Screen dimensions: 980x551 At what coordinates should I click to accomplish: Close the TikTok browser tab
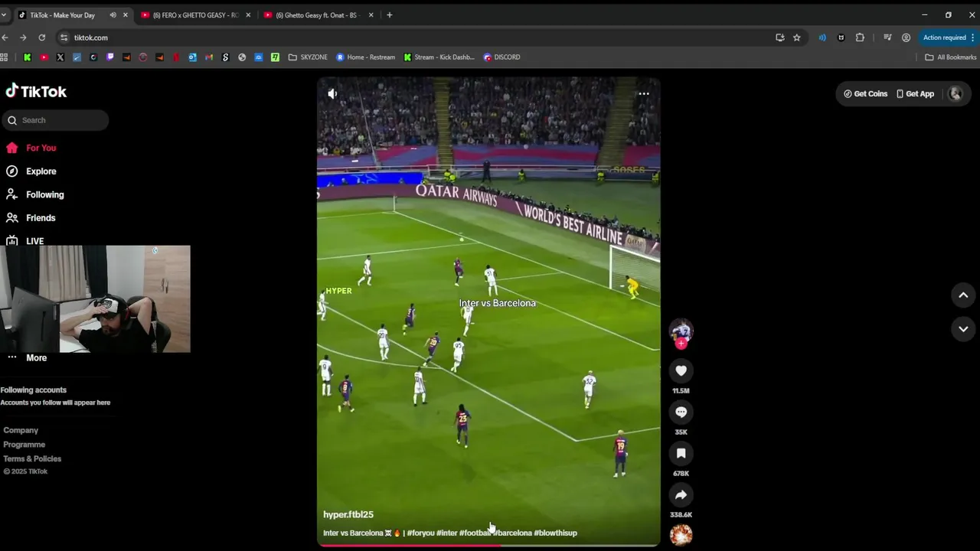click(x=126, y=15)
